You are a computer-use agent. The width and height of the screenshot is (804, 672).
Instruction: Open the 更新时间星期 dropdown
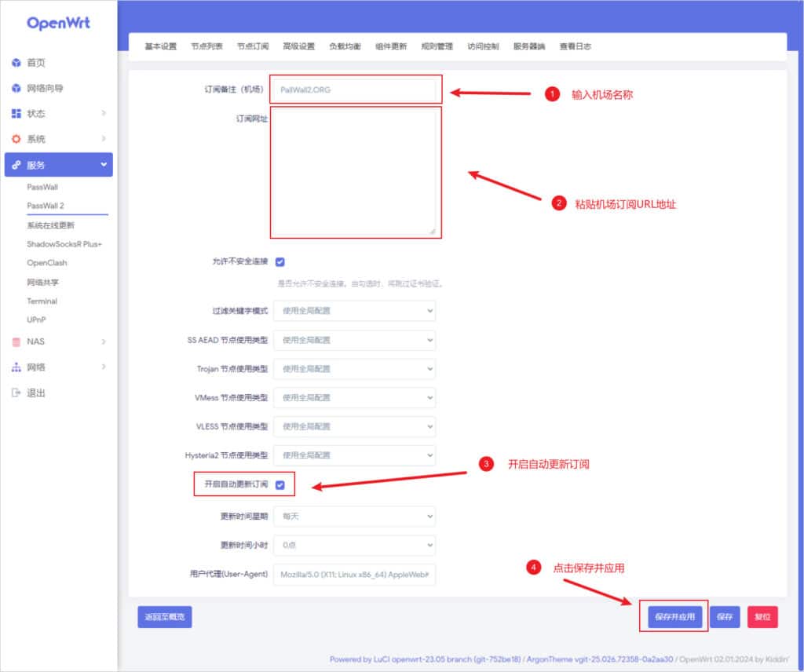[x=354, y=516]
